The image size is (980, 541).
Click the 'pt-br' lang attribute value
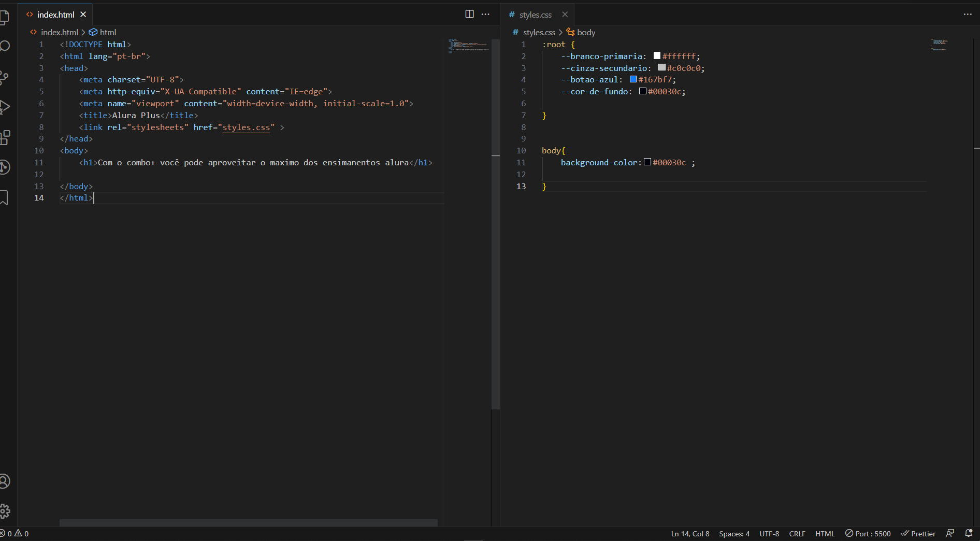click(129, 56)
